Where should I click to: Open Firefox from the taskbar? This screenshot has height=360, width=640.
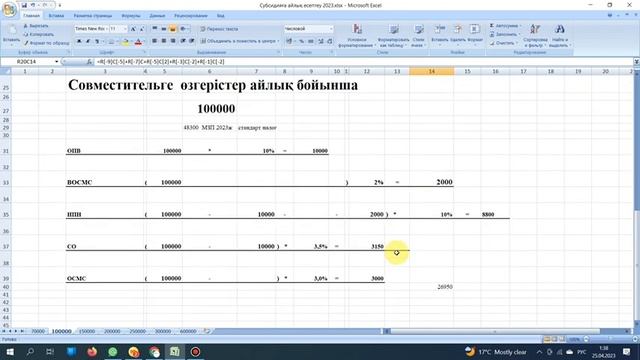coord(92,351)
